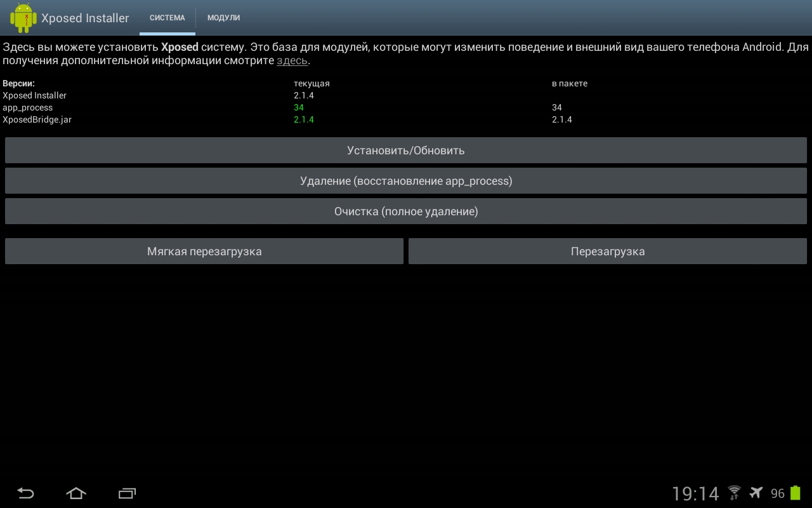
Task: Click the green app_process current value 34
Action: [x=299, y=107]
